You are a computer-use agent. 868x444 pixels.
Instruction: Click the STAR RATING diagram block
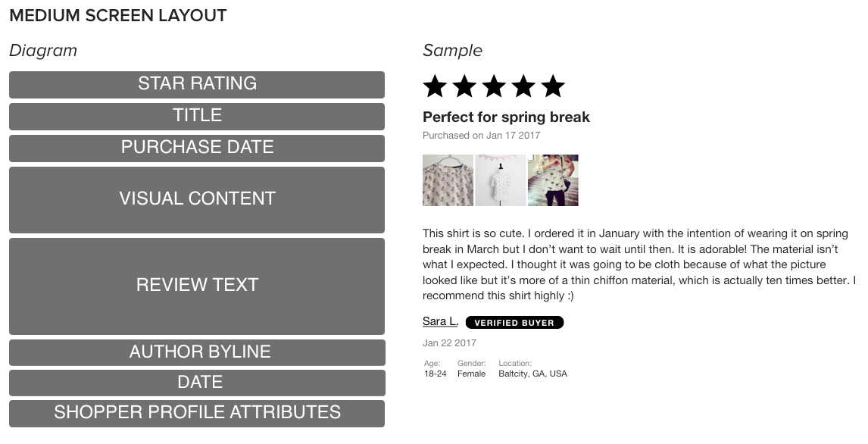(197, 84)
